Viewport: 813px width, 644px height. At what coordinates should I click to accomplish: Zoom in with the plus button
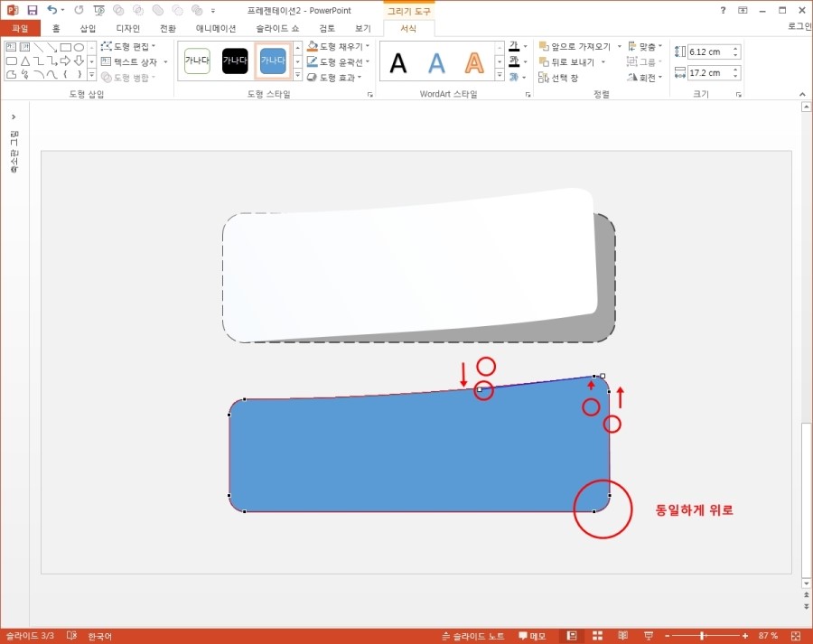(745, 636)
